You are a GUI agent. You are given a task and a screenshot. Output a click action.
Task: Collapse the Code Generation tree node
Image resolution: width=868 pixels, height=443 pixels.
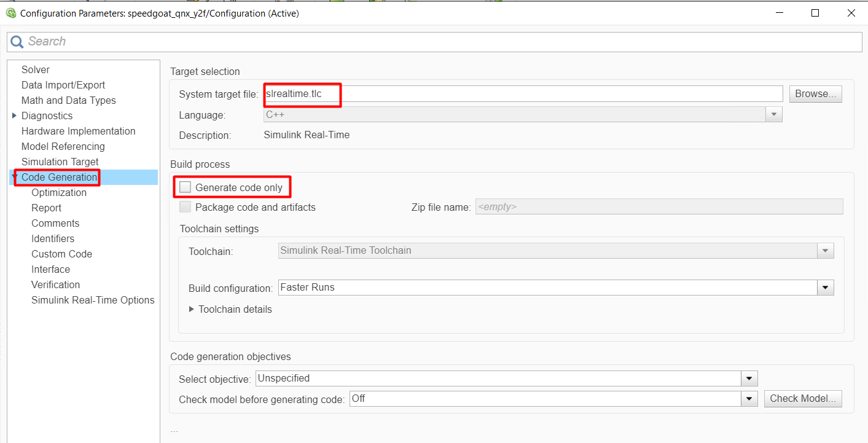point(15,178)
